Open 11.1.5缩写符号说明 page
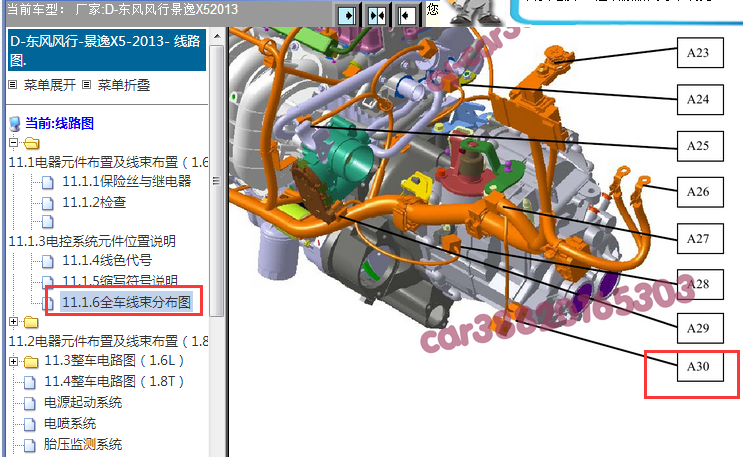743x457 pixels. click(120, 281)
